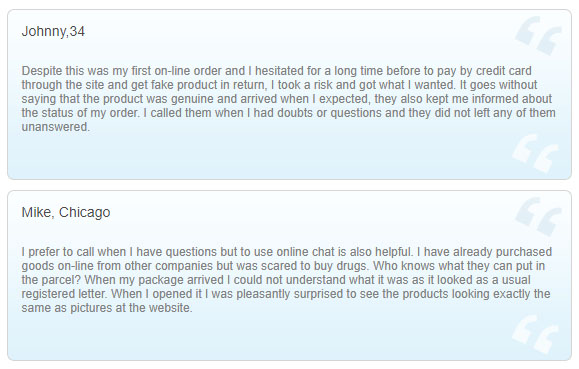Image resolution: width=579 pixels, height=369 pixels.
Task: Click the line starting 'the parcel? When my package arrived'
Action: (276, 280)
